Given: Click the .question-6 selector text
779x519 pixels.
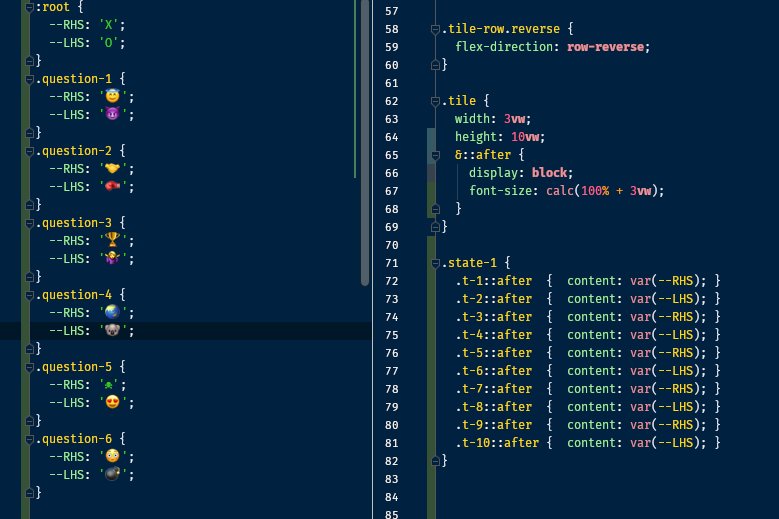Looking at the screenshot, I should pos(74,439).
